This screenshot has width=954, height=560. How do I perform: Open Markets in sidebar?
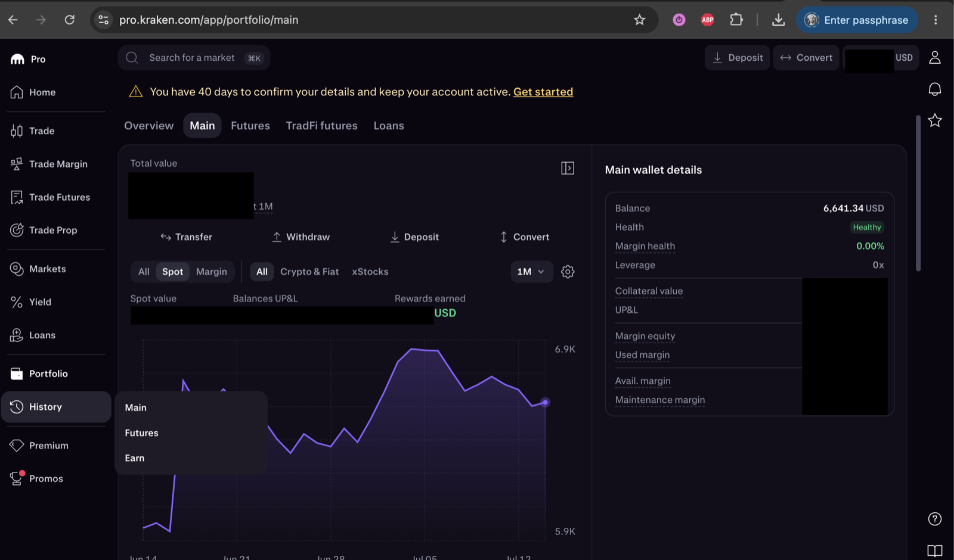point(38,269)
